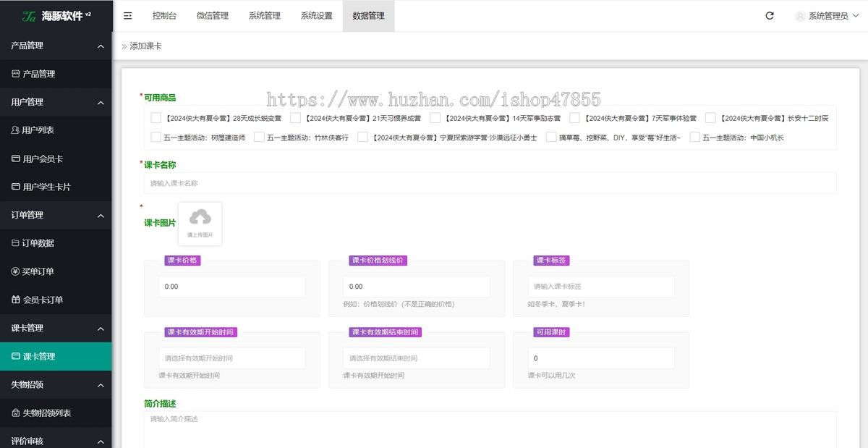Check 宁夏探索游学营 checkbox

pos(363,137)
